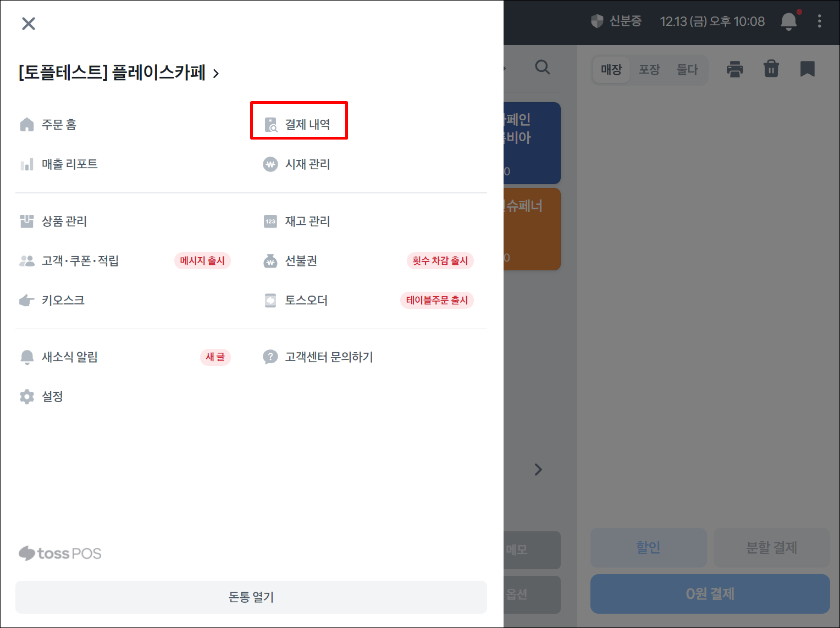Click the 돈통 열기 button
The width and height of the screenshot is (840, 628).
pyautogui.click(x=251, y=597)
